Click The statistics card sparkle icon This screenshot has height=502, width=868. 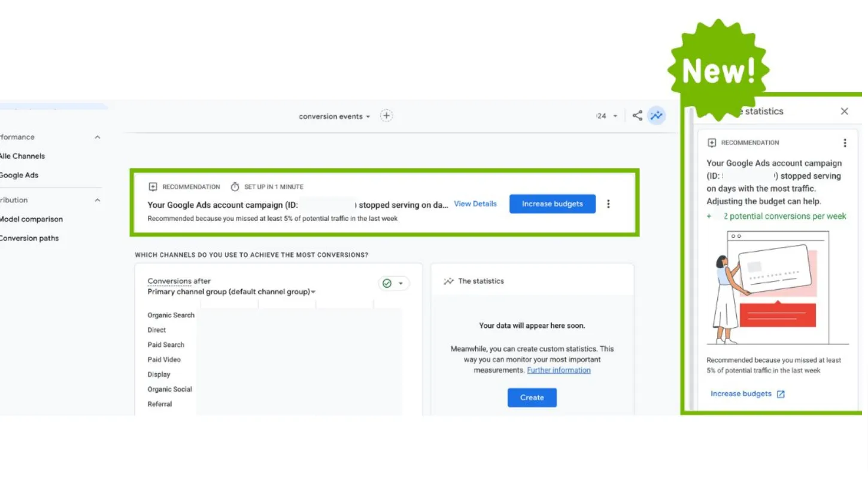click(448, 281)
